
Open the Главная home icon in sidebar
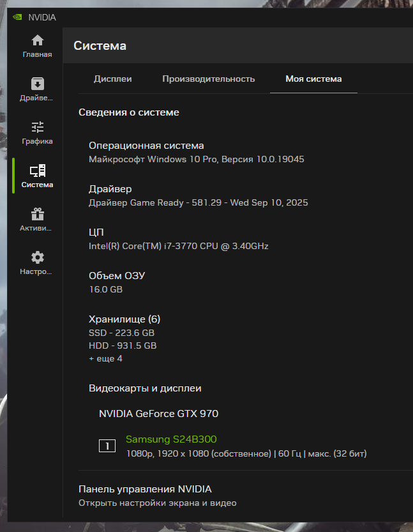[37, 41]
